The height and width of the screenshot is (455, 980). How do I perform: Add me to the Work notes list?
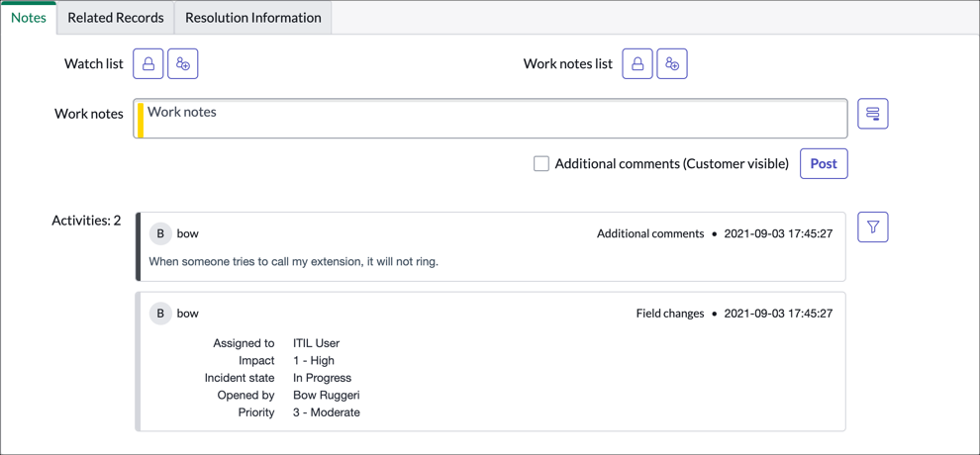click(672, 64)
